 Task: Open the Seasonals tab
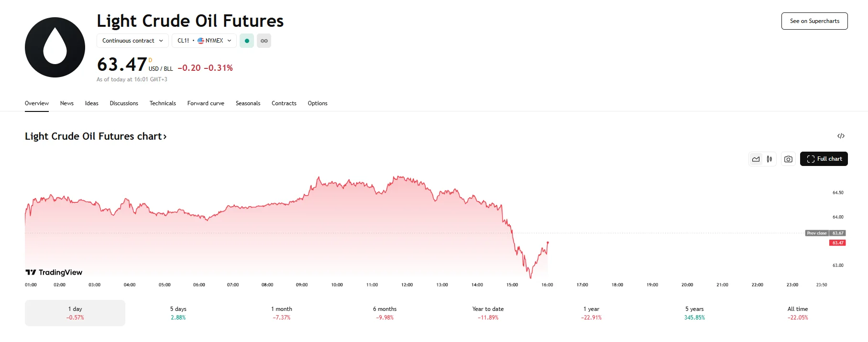248,103
